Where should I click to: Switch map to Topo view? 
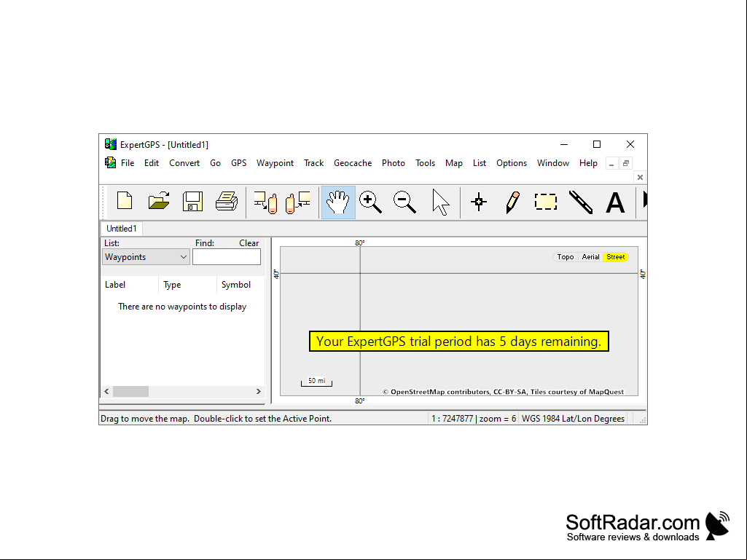tap(566, 256)
